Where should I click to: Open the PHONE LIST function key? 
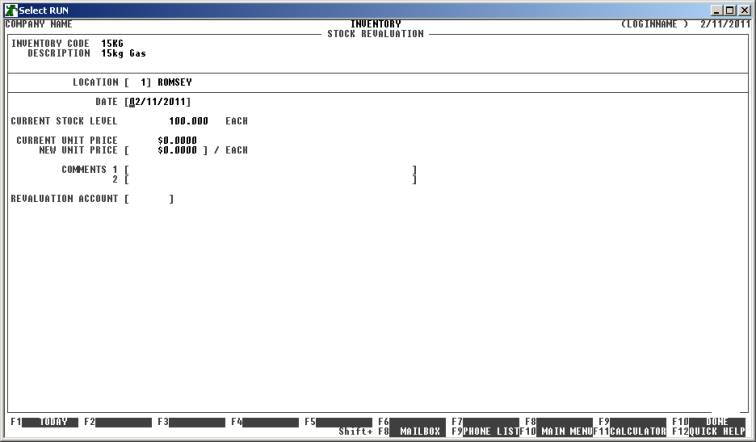[491, 431]
